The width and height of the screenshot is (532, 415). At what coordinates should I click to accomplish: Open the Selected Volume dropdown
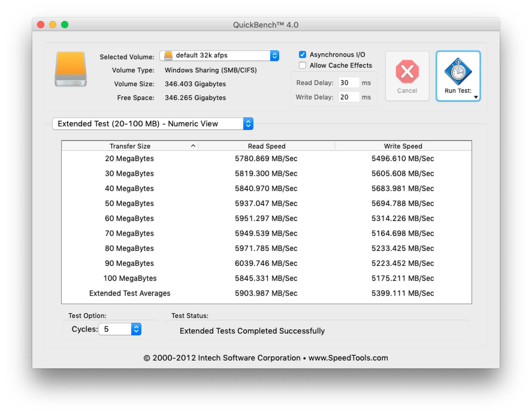[220, 55]
